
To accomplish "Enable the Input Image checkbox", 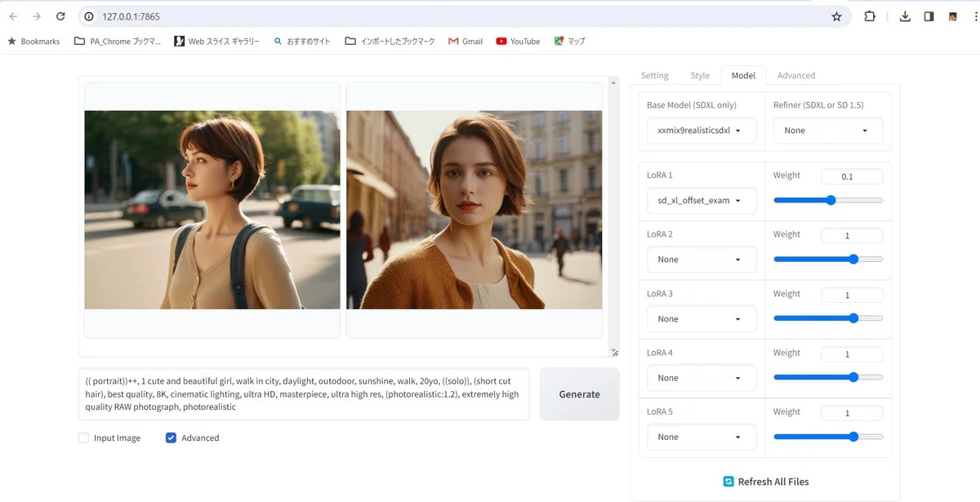I will click(83, 438).
